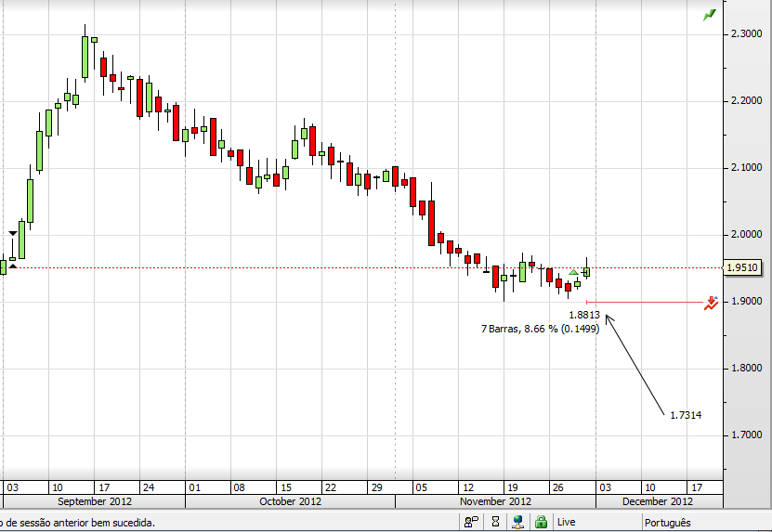
Task: Click the October 2012 month label
Action: point(290,501)
